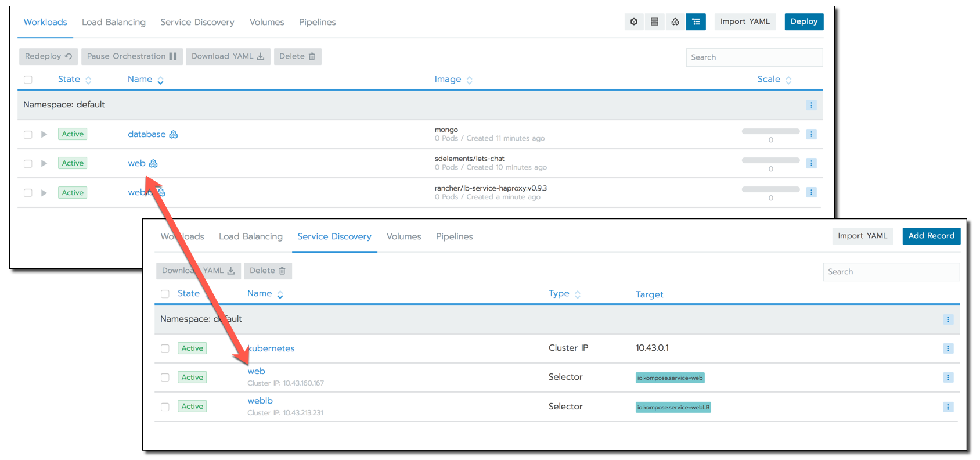Click the Redeploy button
This screenshot has width=980, height=460.
[48, 56]
